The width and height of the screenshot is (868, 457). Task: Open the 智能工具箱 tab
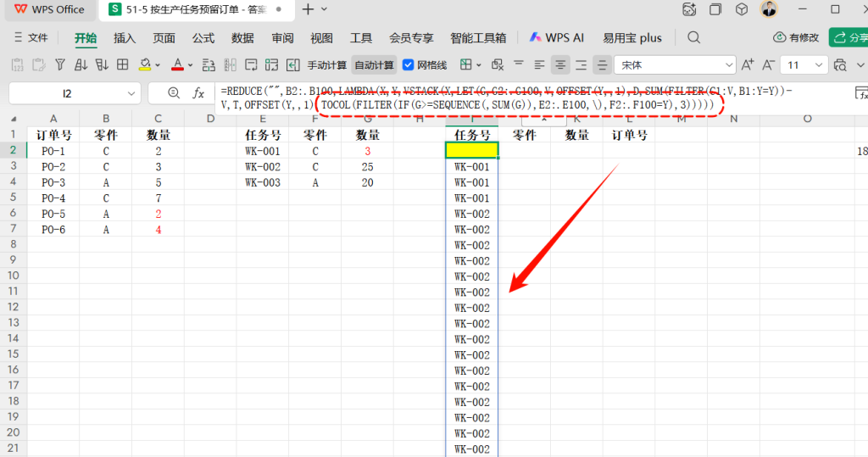point(478,37)
